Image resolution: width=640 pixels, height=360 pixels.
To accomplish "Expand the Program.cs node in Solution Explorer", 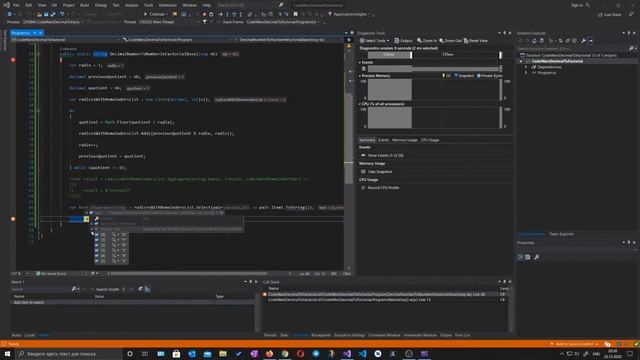I will [526, 73].
